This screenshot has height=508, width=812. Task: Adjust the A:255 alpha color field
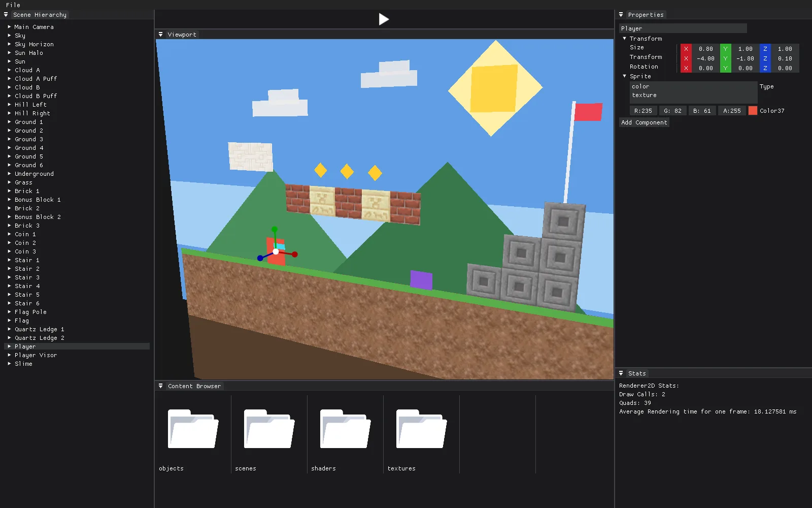(732, 111)
